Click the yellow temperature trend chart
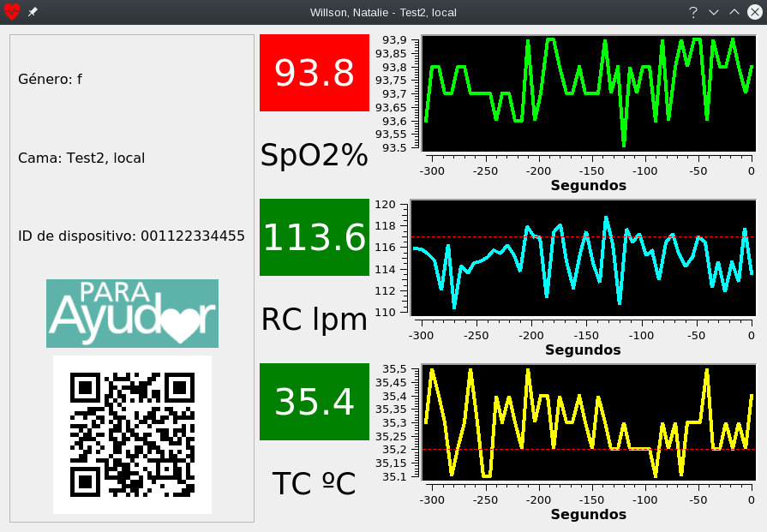The height and width of the screenshot is (532, 767). 587,423
